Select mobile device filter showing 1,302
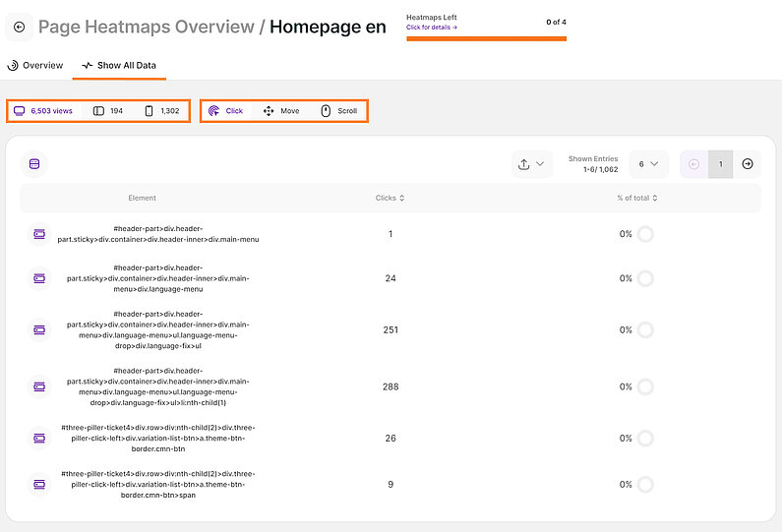The width and height of the screenshot is (782, 532). pos(161,111)
